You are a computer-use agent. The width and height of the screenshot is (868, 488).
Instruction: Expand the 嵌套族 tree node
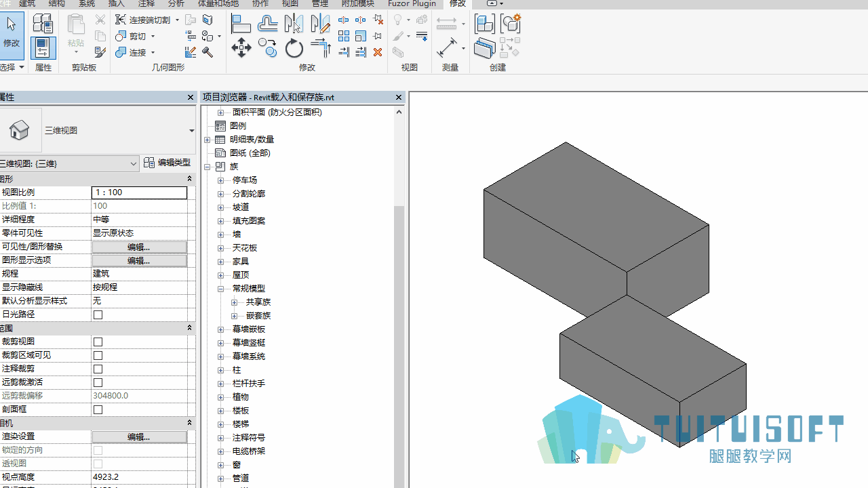coord(234,316)
